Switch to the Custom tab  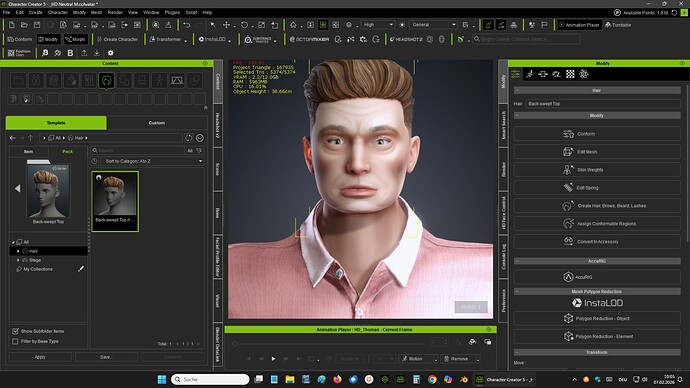(157, 123)
